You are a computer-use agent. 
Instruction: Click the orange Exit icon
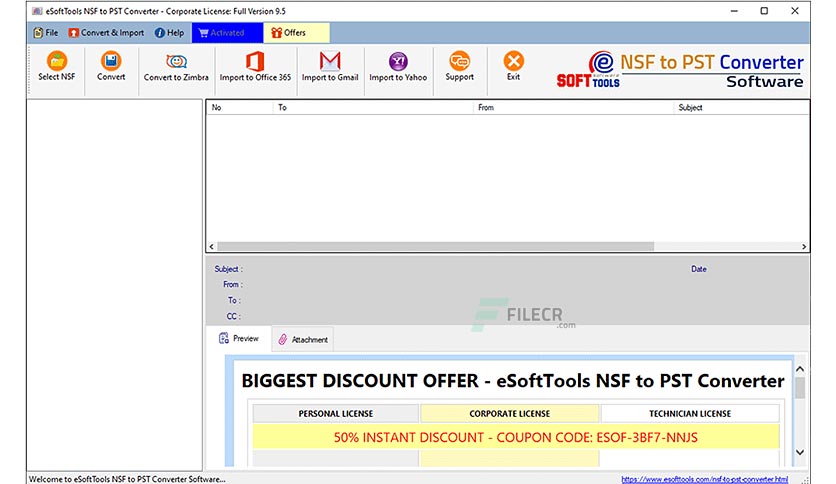(513, 61)
